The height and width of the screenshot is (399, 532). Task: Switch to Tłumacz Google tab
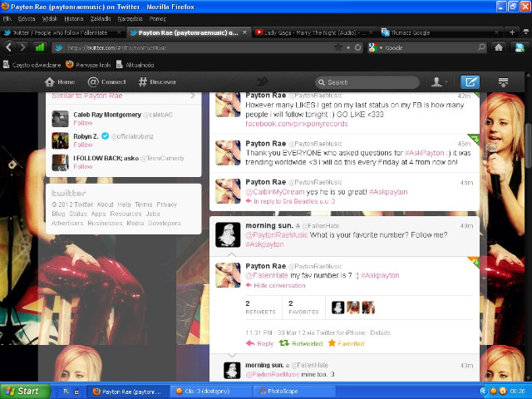click(441, 32)
